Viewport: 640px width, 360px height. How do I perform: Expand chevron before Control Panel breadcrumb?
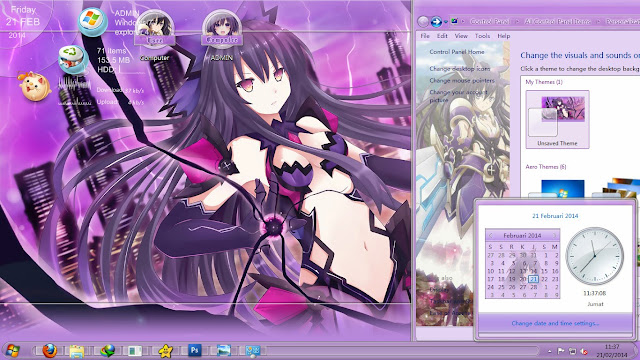coord(463,21)
